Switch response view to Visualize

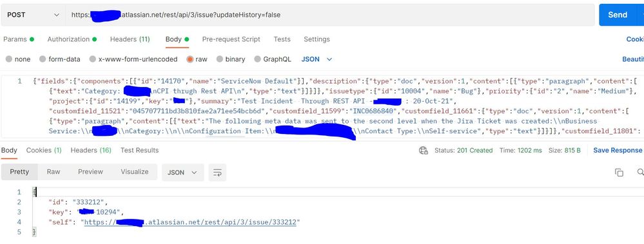click(135, 172)
